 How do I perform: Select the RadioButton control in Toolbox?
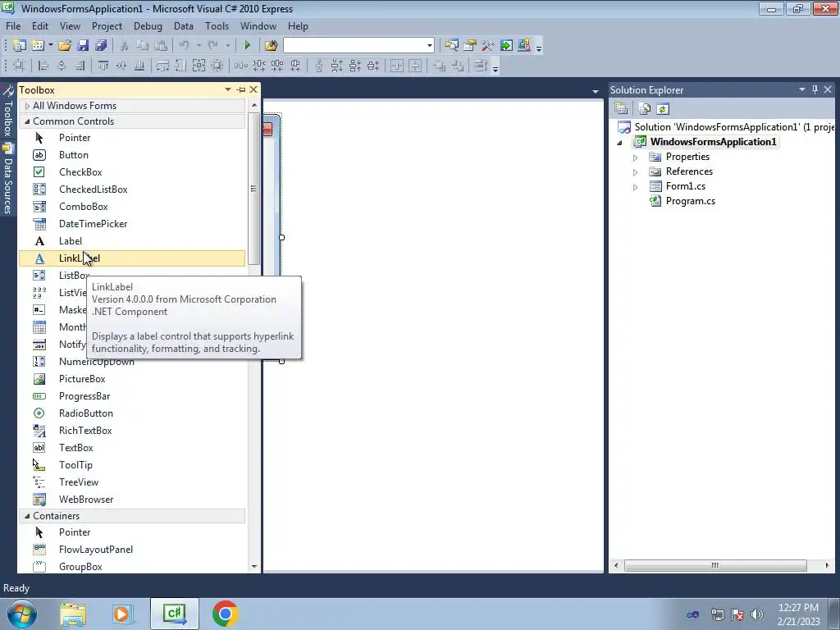pyautogui.click(x=132, y=413)
